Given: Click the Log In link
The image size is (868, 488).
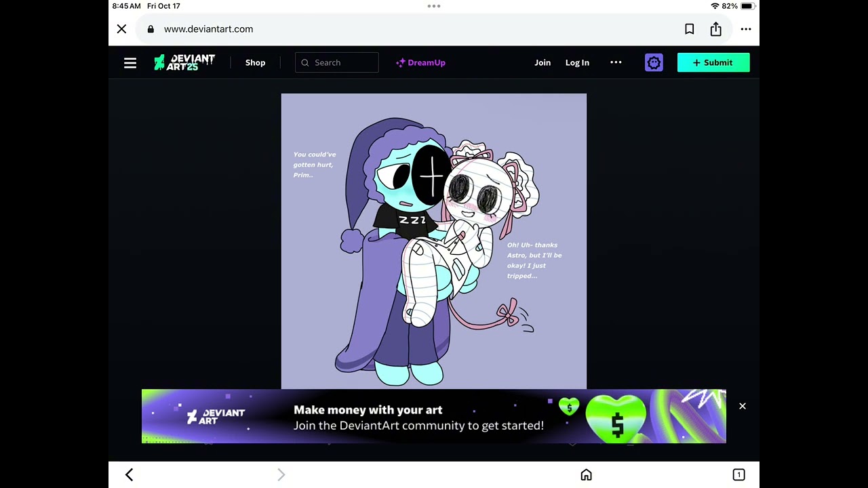Looking at the screenshot, I should point(578,62).
